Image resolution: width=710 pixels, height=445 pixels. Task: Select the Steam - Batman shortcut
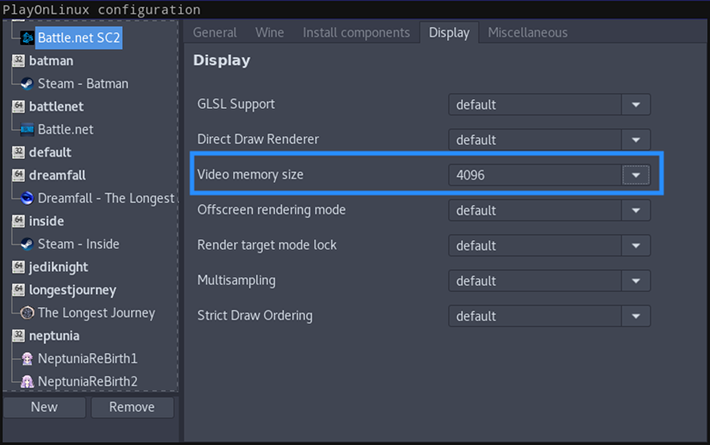coord(83,84)
